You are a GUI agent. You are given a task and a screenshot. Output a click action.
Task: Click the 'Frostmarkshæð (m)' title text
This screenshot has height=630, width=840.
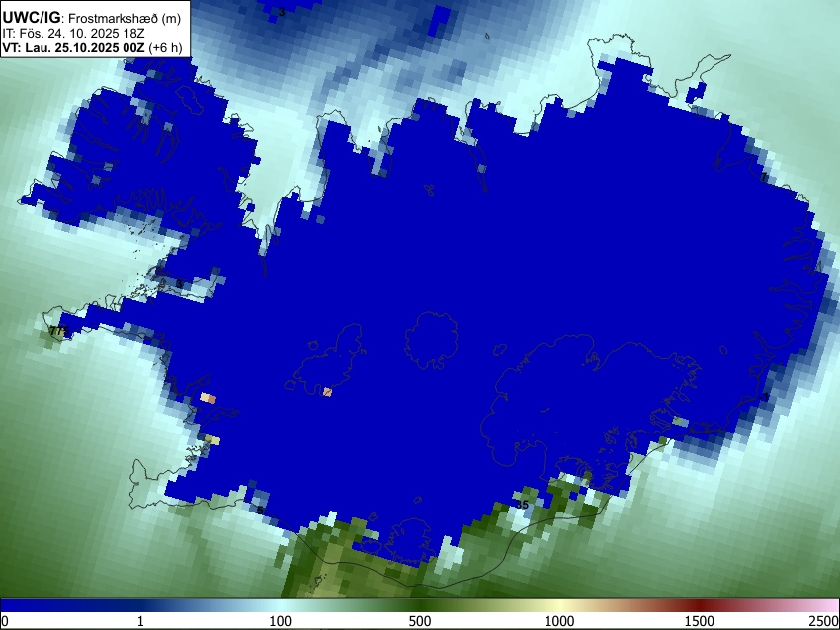(x=125, y=18)
